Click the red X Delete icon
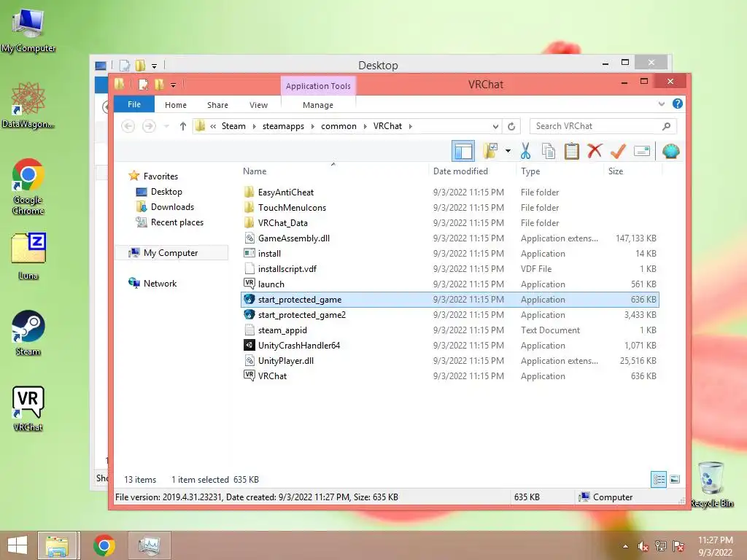 (x=595, y=151)
